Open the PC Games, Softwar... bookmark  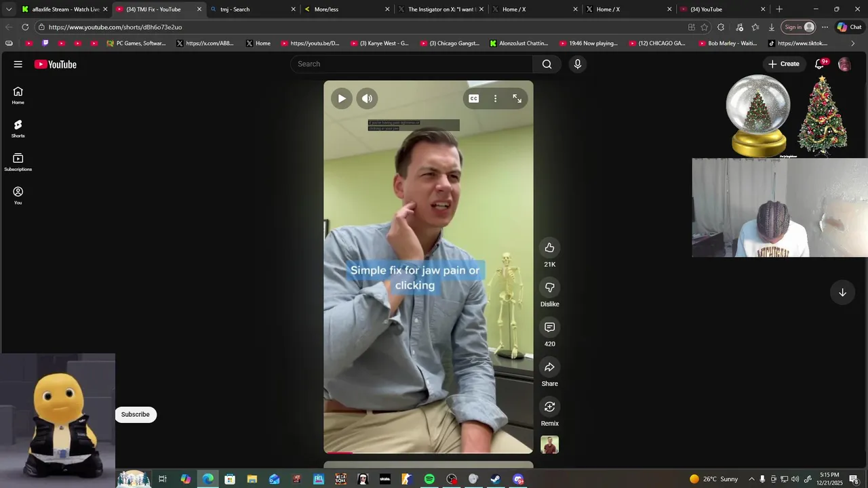point(136,43)
